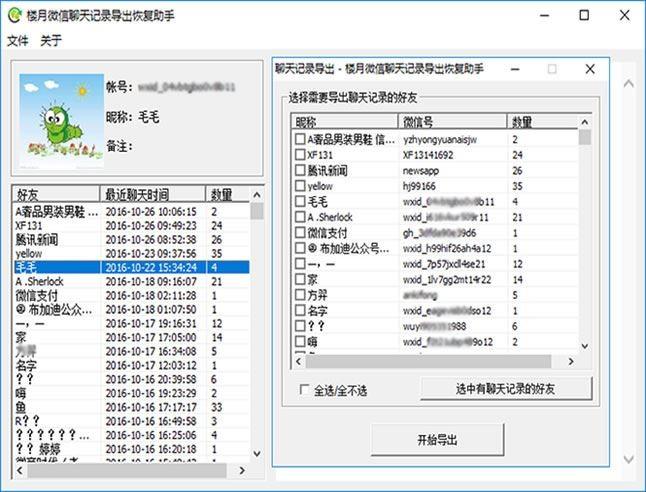Click export list scroll right arrow

coord(571,361)
